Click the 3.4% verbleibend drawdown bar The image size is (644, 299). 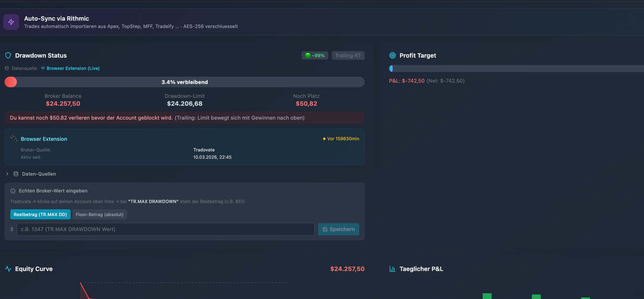[x=185, y=82]
